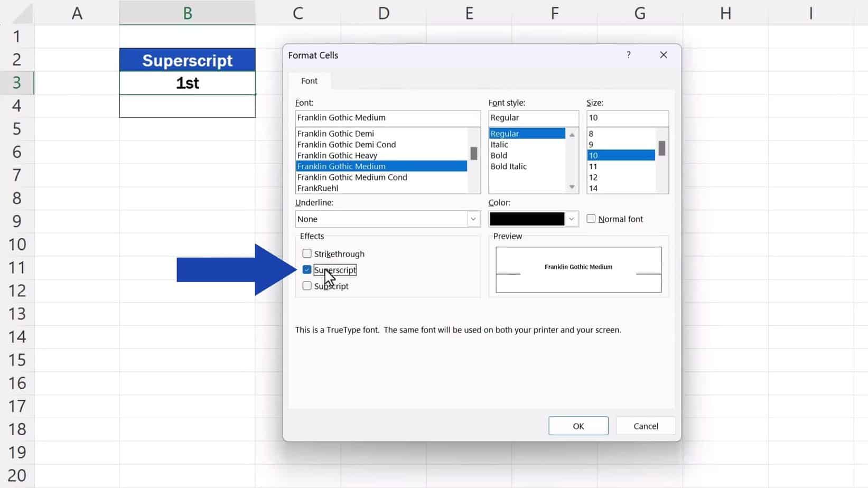Open the Underline dropdown
This screenshot has height=488, width=868.
[x=473, y=219]
